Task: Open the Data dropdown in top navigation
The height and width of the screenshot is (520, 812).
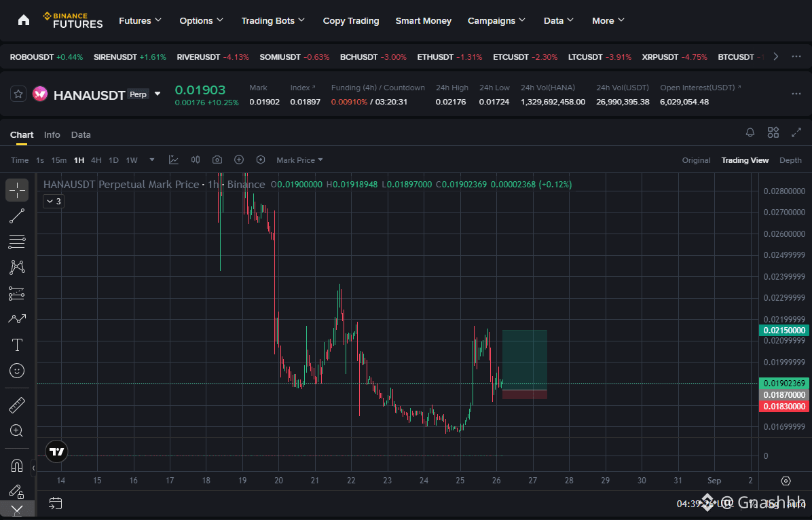Action: [x=559, y=21]
